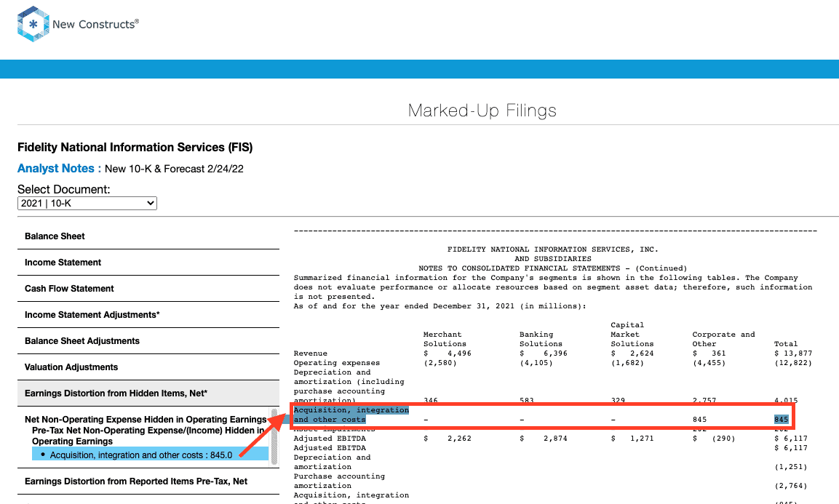Click the Operating expenses row label

pyautogui.click(x=337, y=363)
